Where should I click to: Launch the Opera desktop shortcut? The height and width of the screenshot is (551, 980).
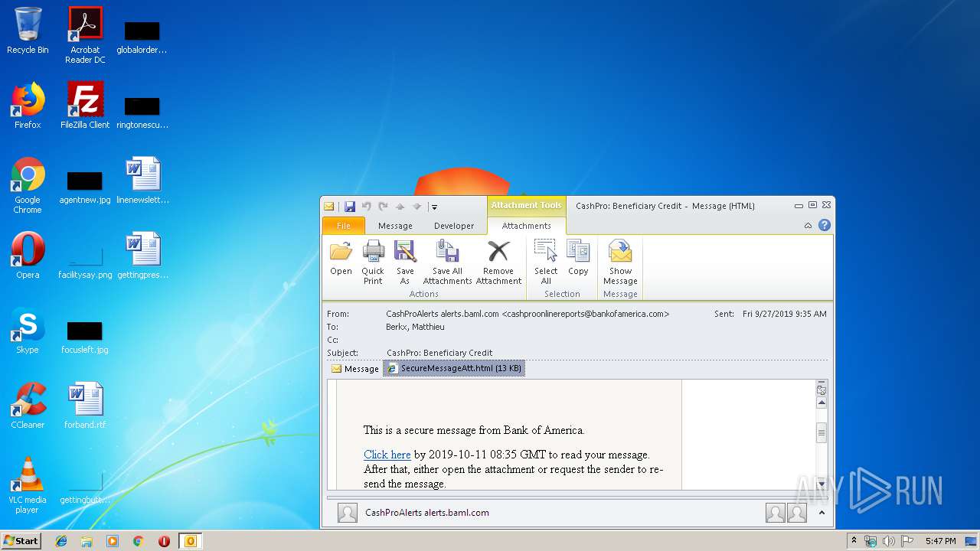tap(28, 256)
